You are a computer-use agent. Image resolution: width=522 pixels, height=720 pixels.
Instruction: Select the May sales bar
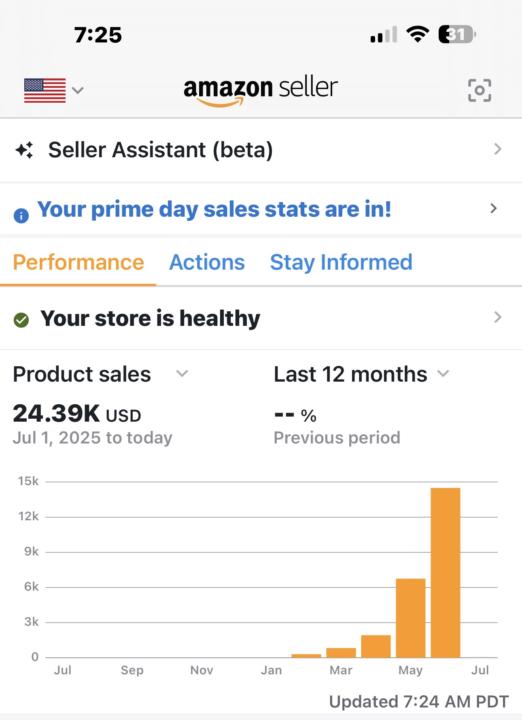(410, 618)
